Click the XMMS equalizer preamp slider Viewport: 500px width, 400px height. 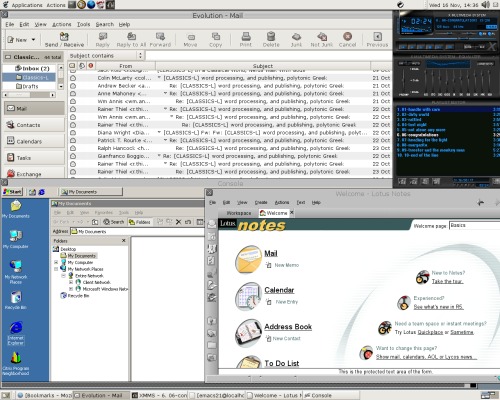coord(404,80)
